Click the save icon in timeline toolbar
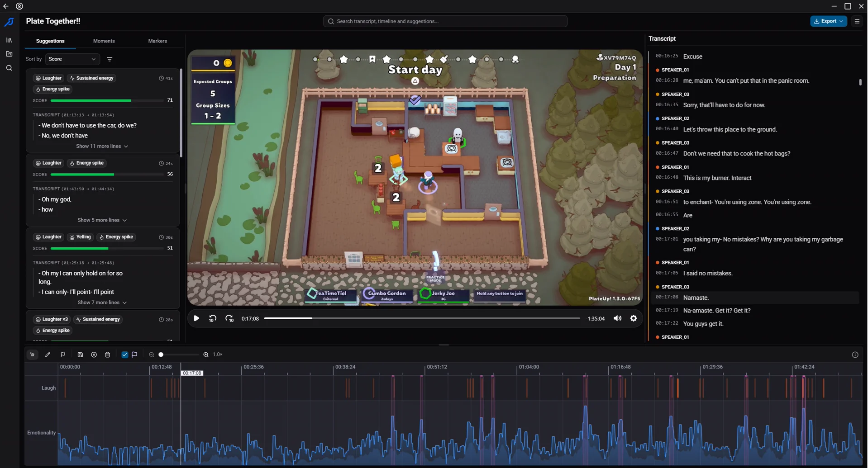Screen dimensions: 868x468 coord(80,355)
